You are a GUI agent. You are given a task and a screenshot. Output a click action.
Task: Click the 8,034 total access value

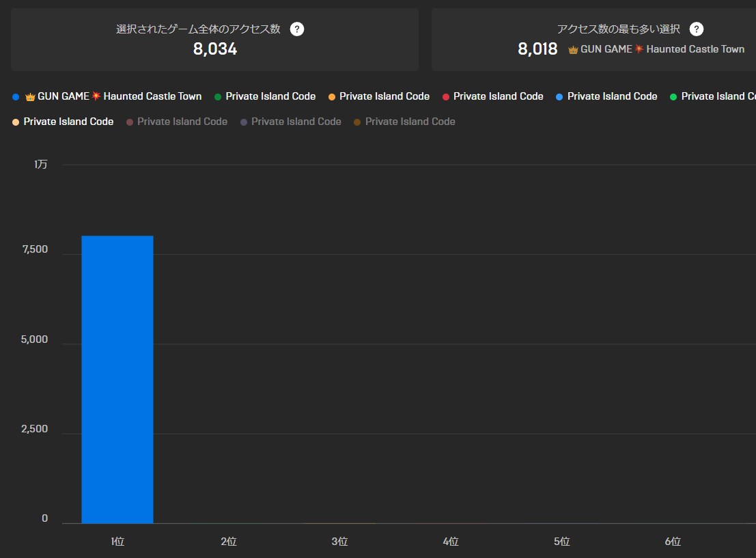click(214, 49)
